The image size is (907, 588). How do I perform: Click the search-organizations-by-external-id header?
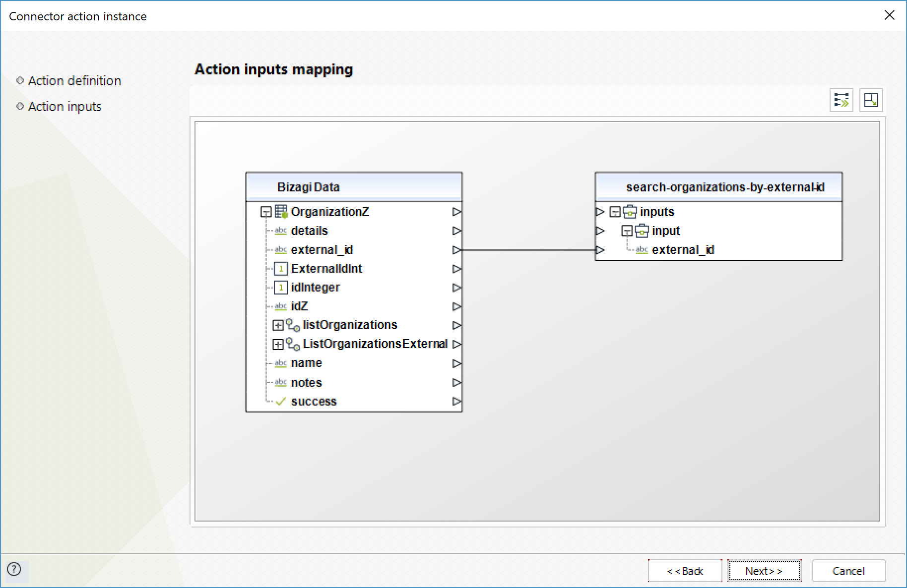(x=718, y=187)
